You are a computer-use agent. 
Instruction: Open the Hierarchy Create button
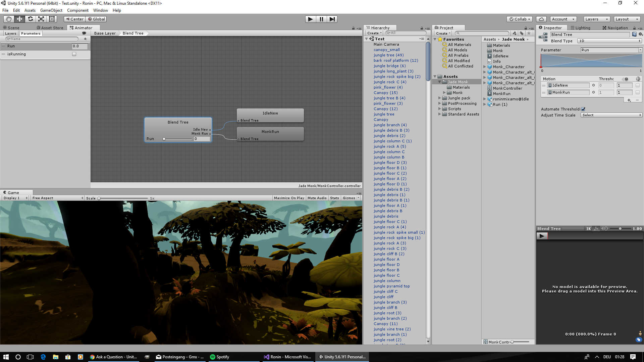(374, 33)
